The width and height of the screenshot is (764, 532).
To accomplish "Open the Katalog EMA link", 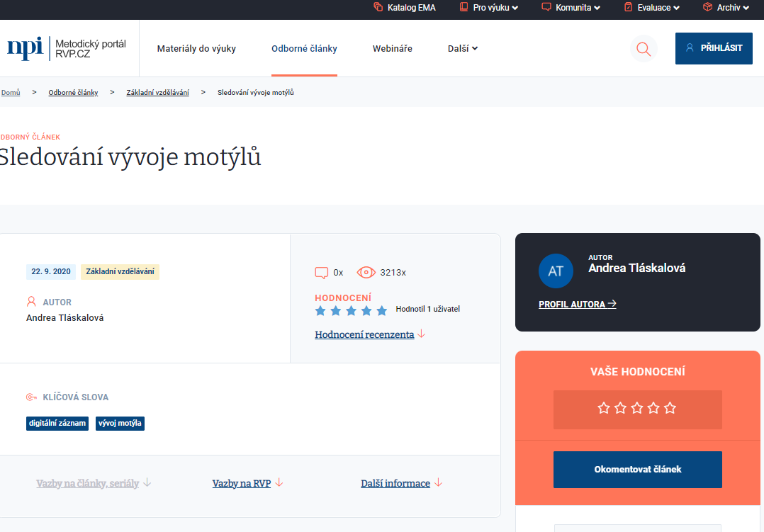I will point(405,8).
